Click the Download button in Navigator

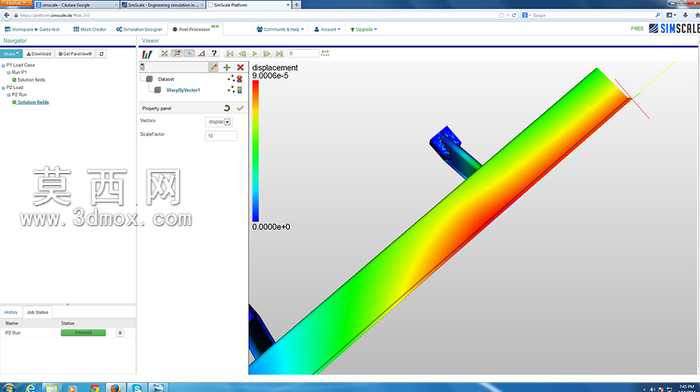coord(39,54)
